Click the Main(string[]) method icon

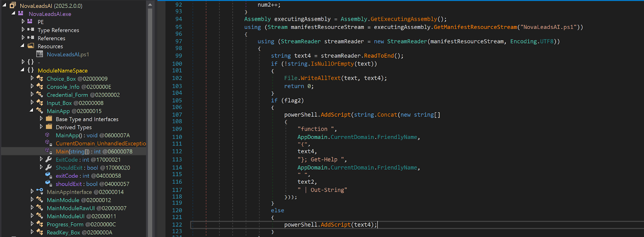coord(48,151)
